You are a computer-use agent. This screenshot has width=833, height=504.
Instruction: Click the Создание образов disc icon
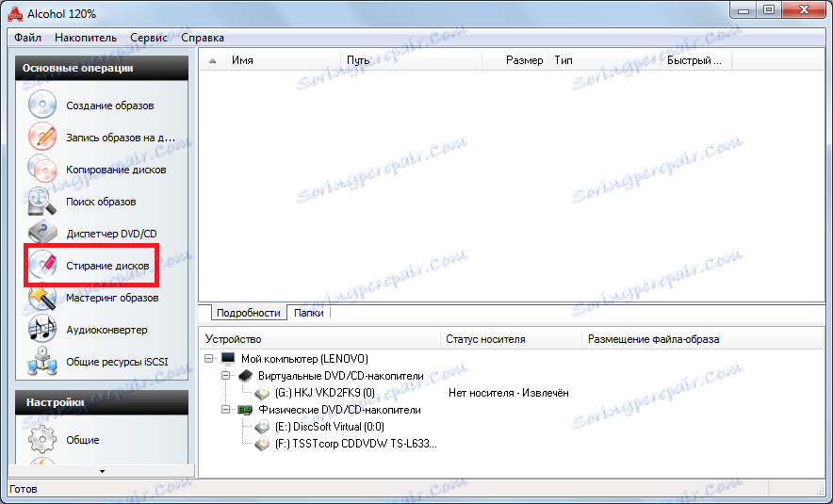click(42, 104)
